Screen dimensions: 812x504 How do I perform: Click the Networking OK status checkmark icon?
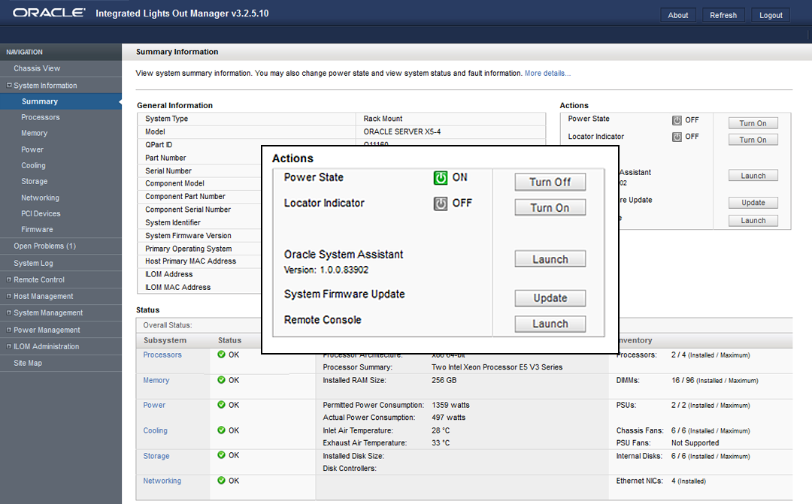coord(222,480)
